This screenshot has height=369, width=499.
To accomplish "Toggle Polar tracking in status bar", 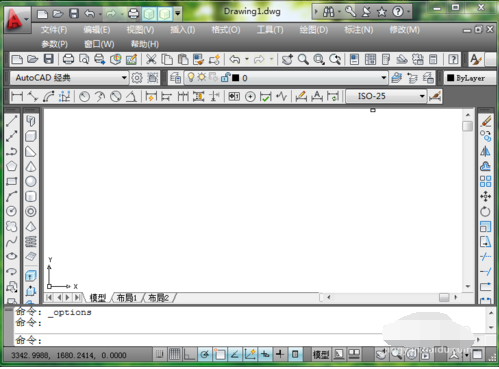I will pos(205,354).
